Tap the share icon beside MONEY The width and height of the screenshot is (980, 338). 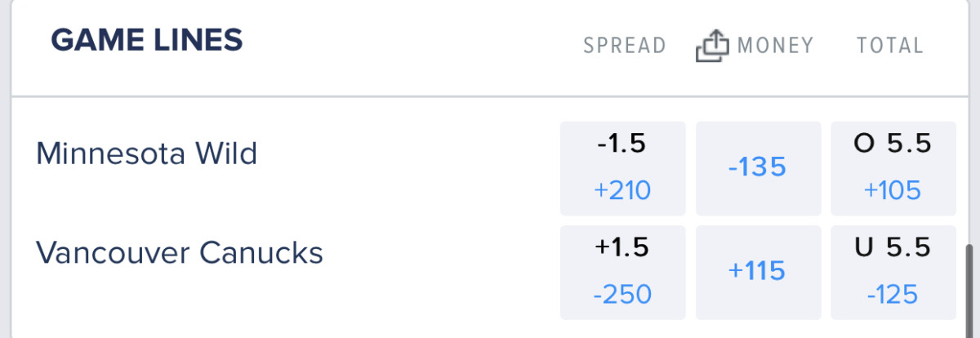click(x=710, y=47)
